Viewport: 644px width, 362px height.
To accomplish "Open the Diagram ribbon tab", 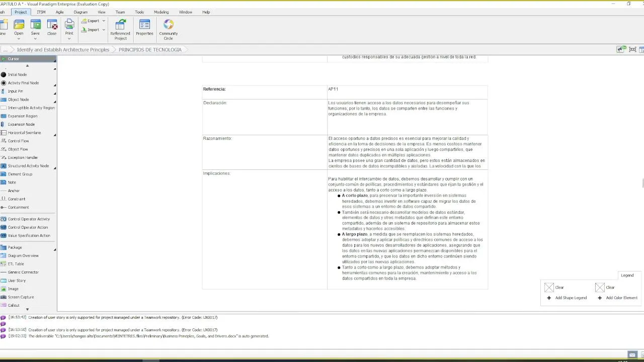I will [80, 12].
